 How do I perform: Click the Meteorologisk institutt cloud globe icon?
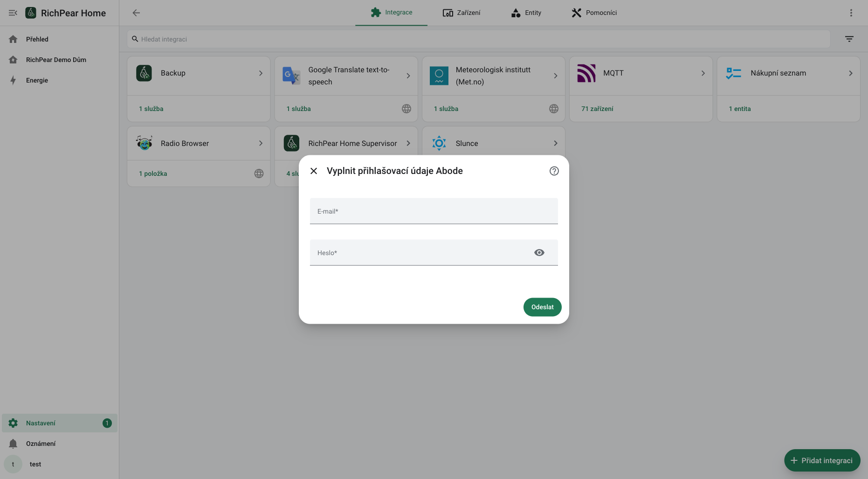(x=554, y=109)
